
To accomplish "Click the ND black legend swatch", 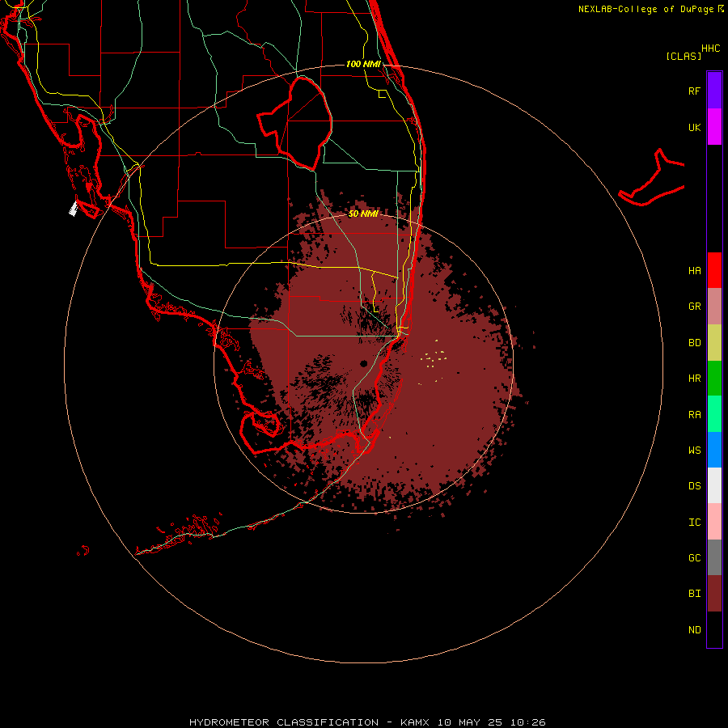I will coord(714,629).
